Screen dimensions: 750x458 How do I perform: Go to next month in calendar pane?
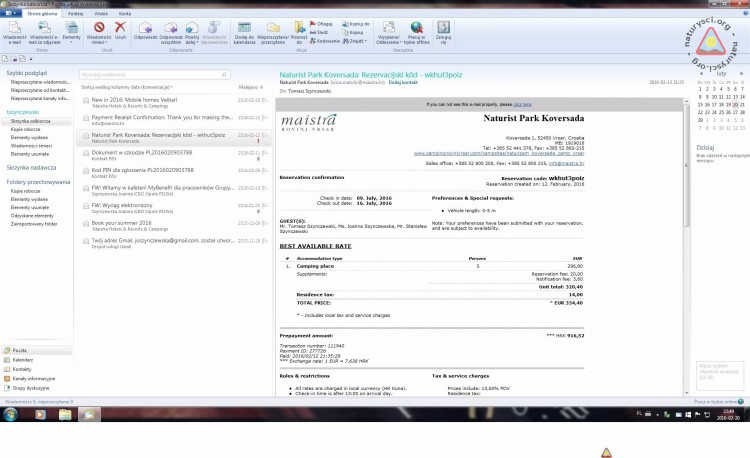pyautogui.click(x=741, y=74)
